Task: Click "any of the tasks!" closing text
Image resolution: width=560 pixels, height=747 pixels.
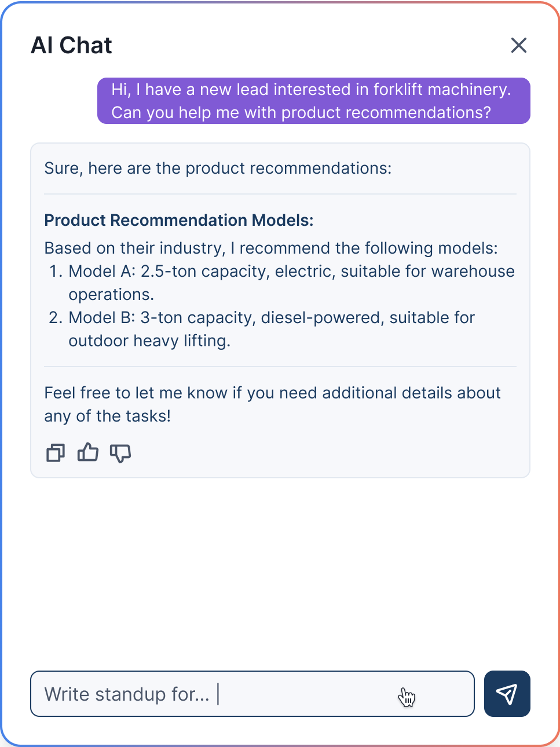Action: (107, 416)
